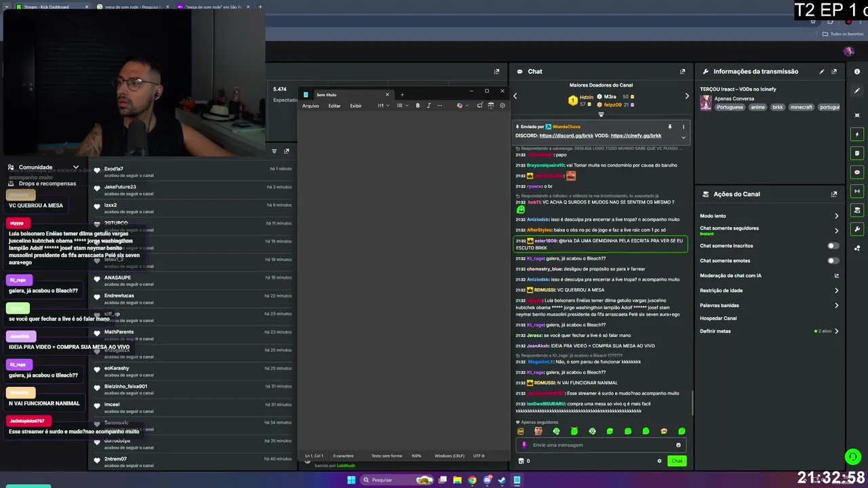Image resolution: width=868 pixels, height=488 pixels.
Task: Open the list style dropdown in Notepad
Action: pos(402,105)
